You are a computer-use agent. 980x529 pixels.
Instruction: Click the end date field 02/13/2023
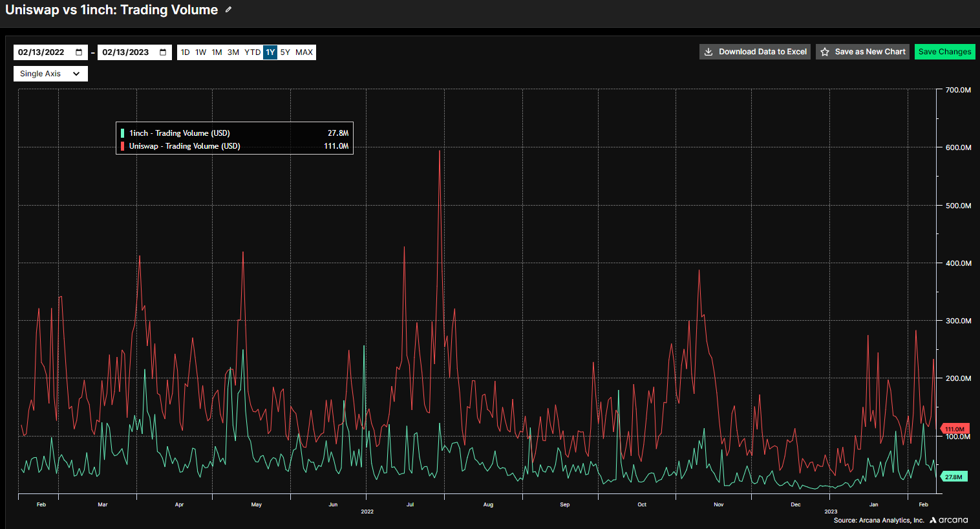click(134, 52)
